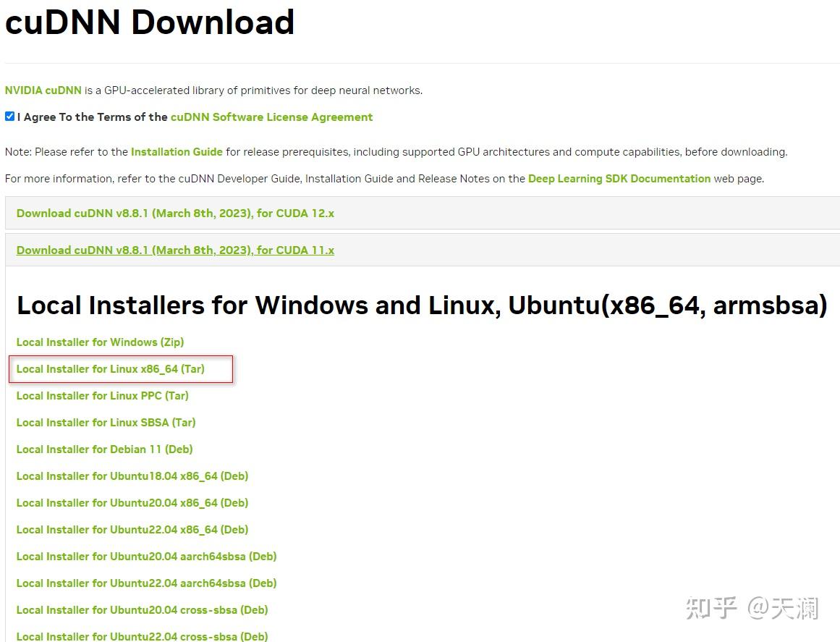
Task: Select Local Installer for Linux x86_64 (Tar)
Action: pos(109,368)
